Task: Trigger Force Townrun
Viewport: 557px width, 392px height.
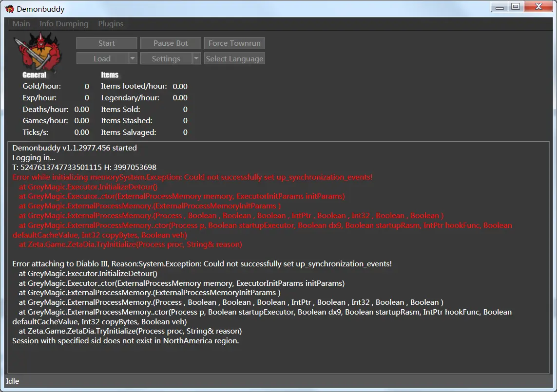Action: tap(234, 43)
